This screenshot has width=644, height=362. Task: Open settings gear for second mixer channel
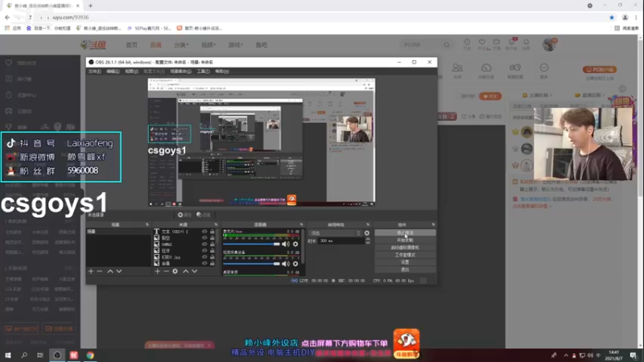point(295,264)
